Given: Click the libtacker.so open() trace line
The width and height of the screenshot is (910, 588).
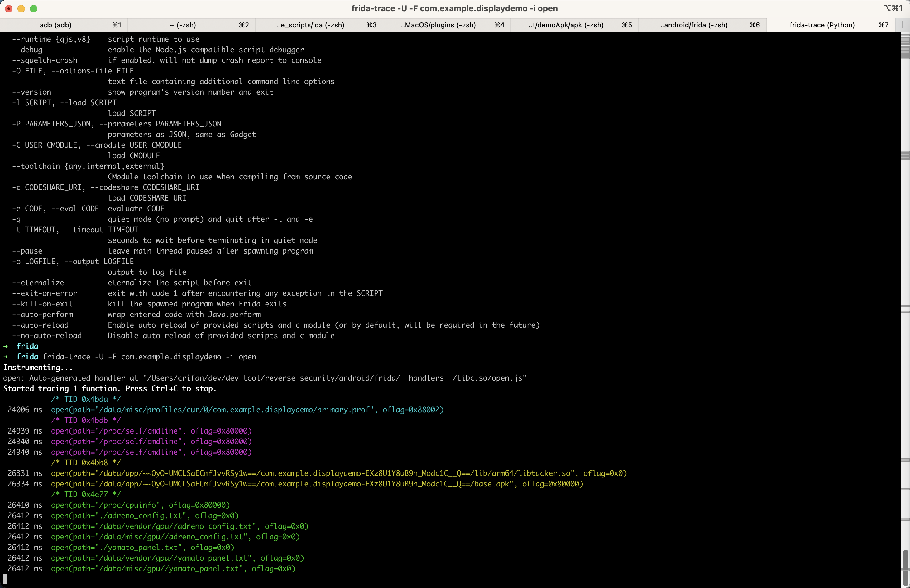Looking at the screenshot, I should pyautogui.click(x=317, y=473).
